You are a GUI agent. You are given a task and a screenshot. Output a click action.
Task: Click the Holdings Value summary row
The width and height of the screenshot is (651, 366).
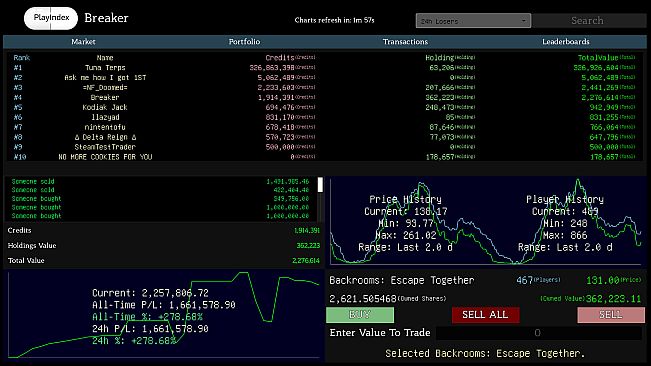click(164, 246)
